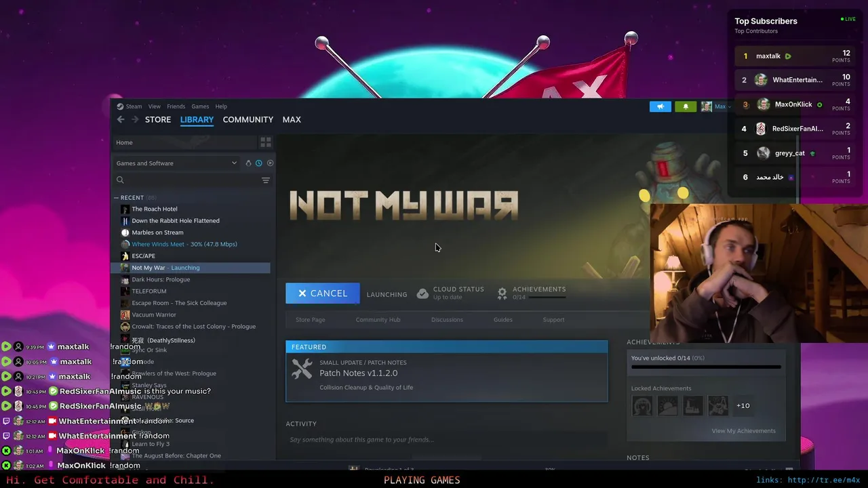Viewport: 868px width, 488px height.
Task: Switch to the LIBRARY tab
Action: pyautogui.click(x=197, y=119)
